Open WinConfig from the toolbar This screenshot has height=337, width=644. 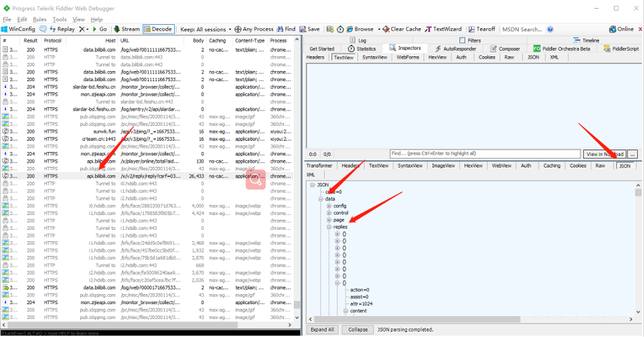tap(19, 29)
